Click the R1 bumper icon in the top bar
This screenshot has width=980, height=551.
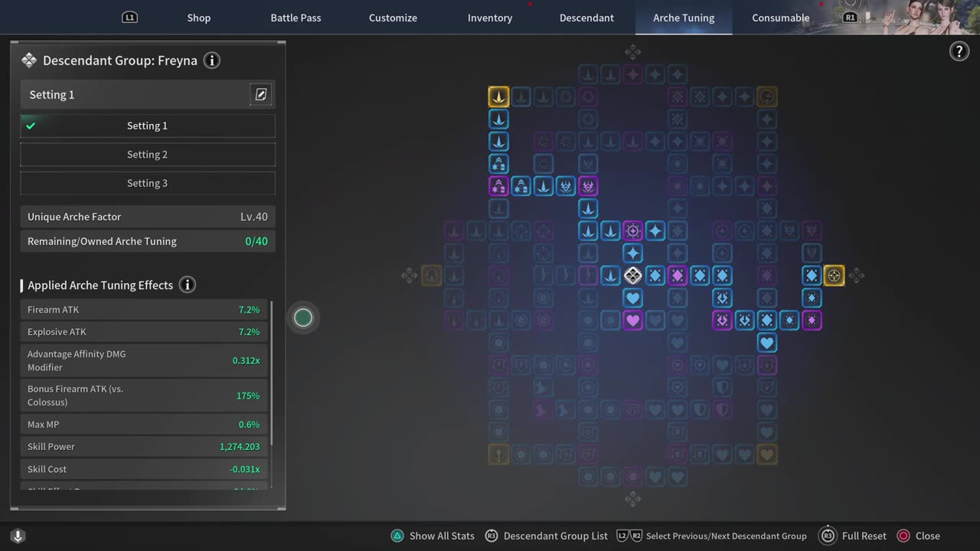click(x=850, y=17)
